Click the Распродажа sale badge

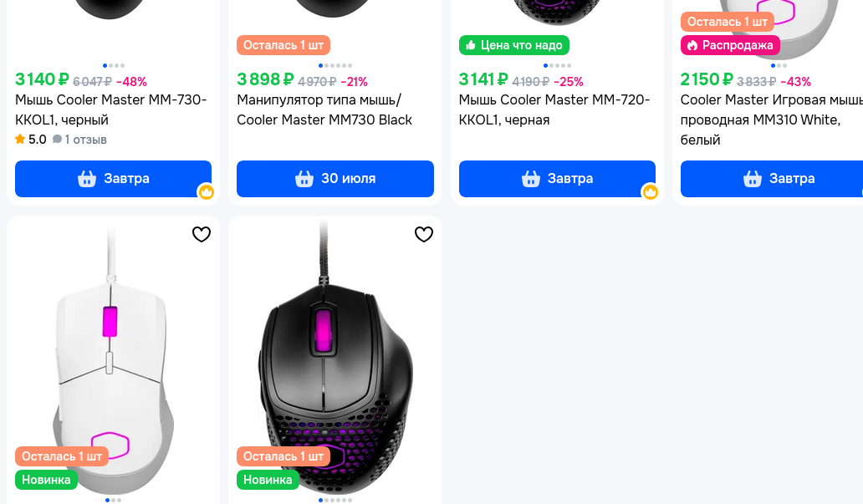tap(730, 45)
